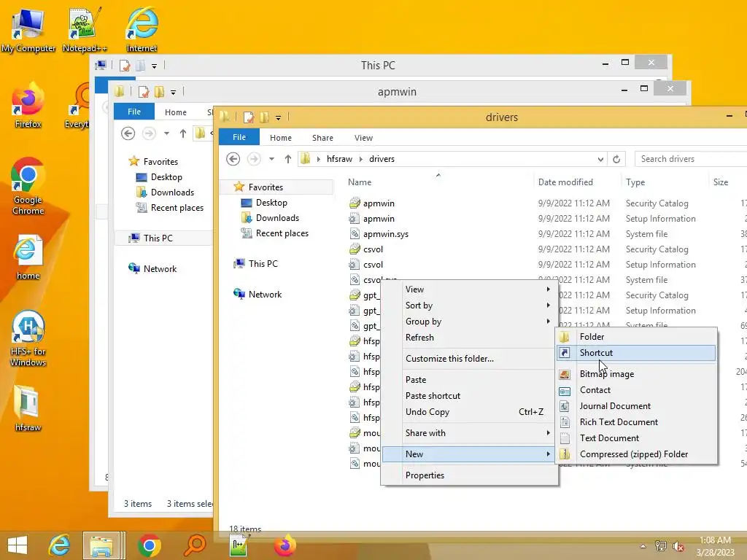747x560 pixels.
Task: Select Network in apmwin navigation pane
Action: tap(160, 269)
